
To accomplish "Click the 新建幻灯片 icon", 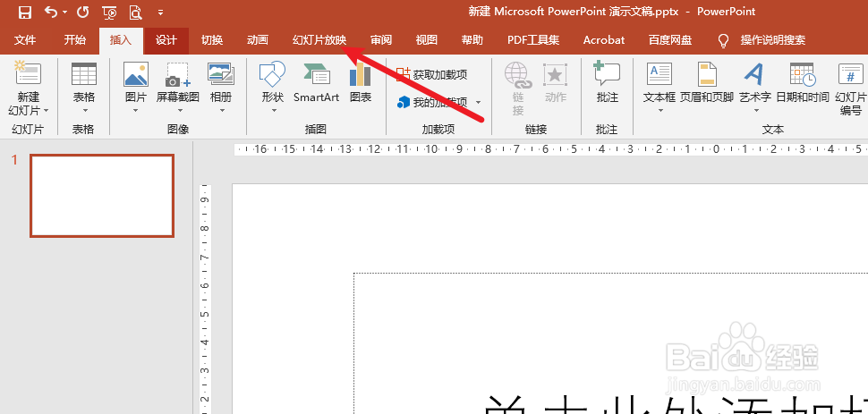I will pos(29,73).
